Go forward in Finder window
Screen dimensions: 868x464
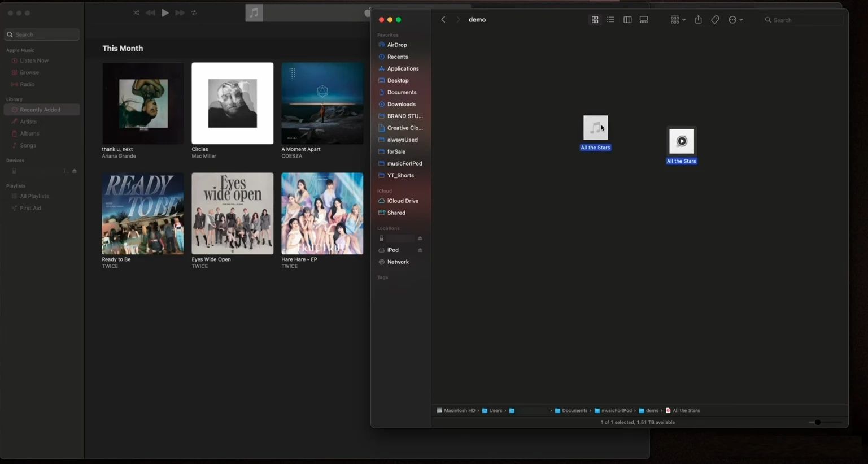tap(458, 20)
